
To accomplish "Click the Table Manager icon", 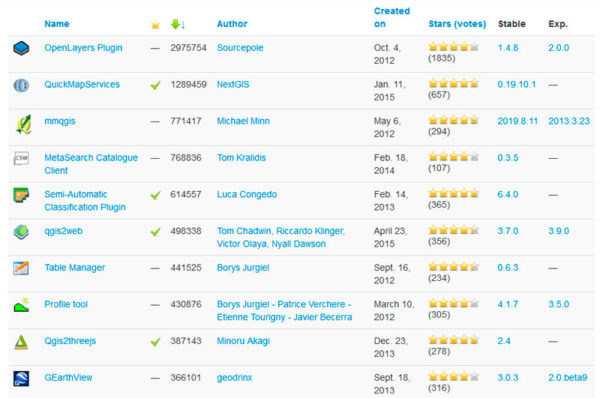I will point(21,268).
